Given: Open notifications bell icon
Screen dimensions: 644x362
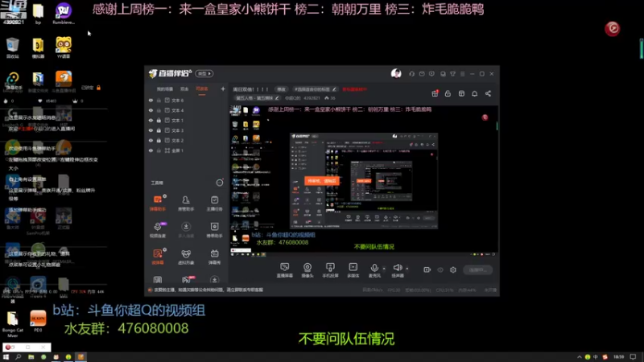Looking at the screenshot, I should click(474, 93).
